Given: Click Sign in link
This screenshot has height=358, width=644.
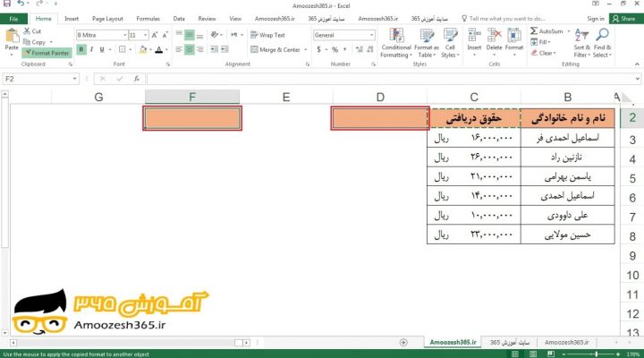Looking at the screenshot, I should (x=596, y=19).
